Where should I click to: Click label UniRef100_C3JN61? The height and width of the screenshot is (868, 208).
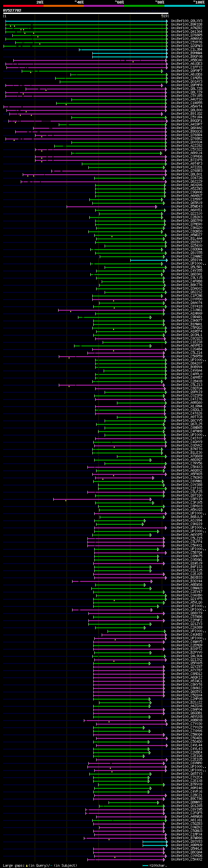coord(187,310)
